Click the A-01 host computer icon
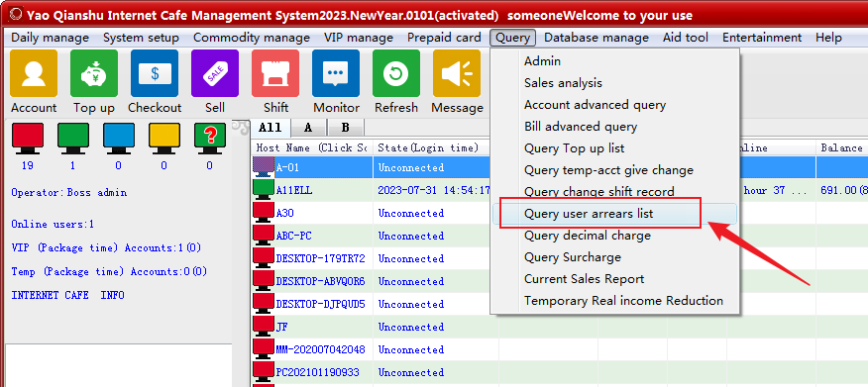This screenshot has height=387, width=868. (x=264, y=167)
